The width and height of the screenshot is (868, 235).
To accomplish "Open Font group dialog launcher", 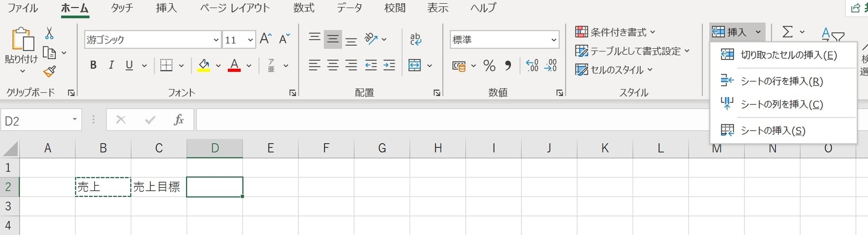I will tap(293, 93).
